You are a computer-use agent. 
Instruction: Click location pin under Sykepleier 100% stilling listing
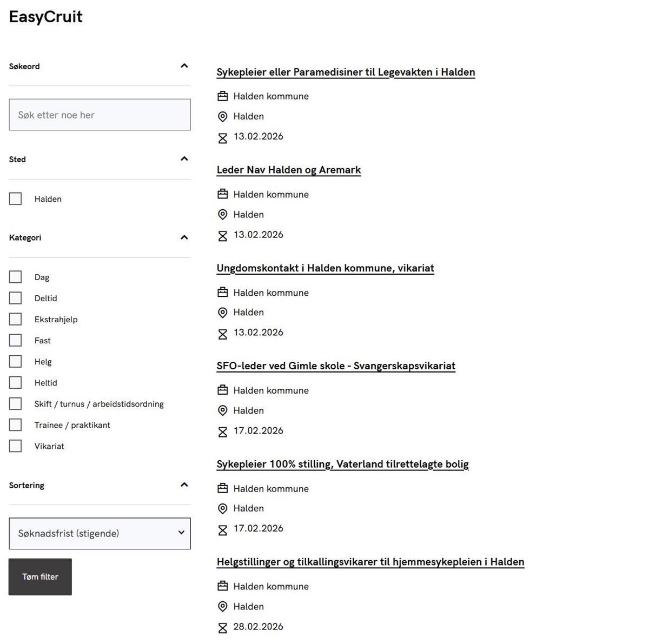(222, 509)
